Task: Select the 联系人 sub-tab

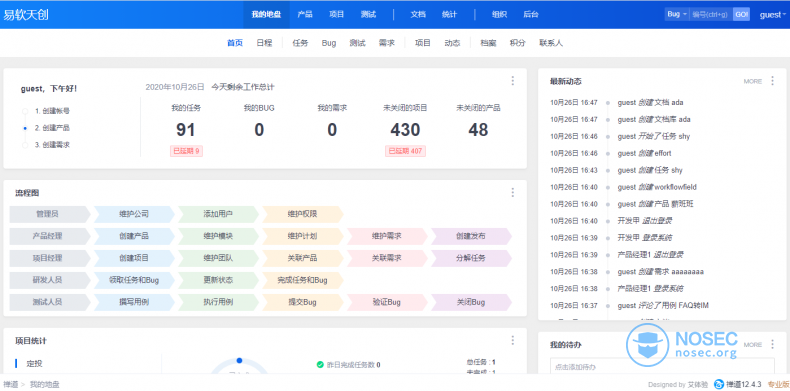Action: tap(551, 43)
